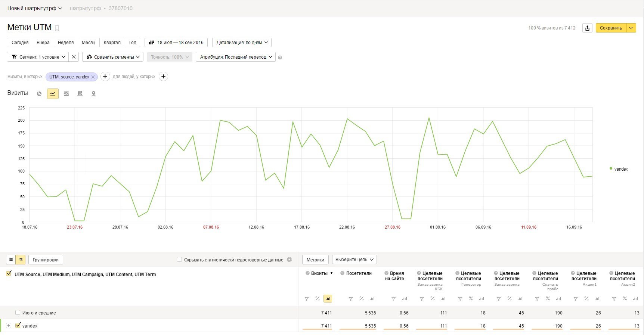The height and width of the screenshot is (335, 644).
Task: Open the Группировки button
Action: (x=46, y=260)
